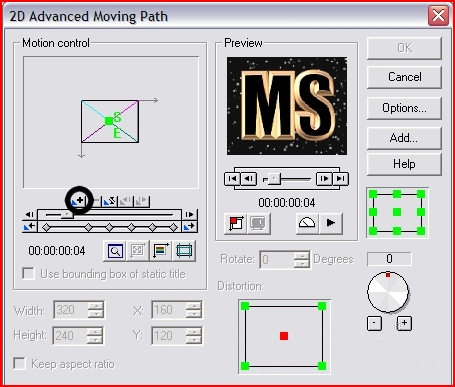455x387 pixels.
Task: Decrease the Y position spinner value
Action: [x=194, y=340]
